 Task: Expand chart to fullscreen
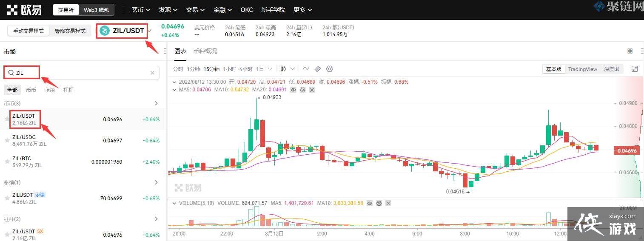pos(635,69)
